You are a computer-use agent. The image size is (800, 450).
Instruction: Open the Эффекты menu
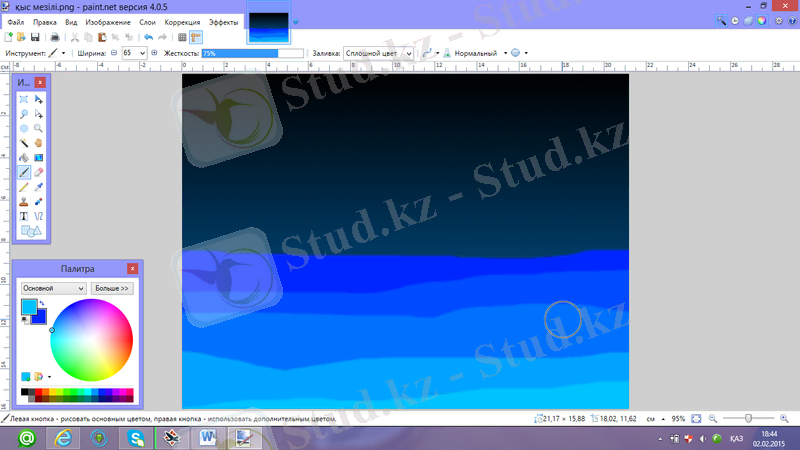[x=223, y=21]
